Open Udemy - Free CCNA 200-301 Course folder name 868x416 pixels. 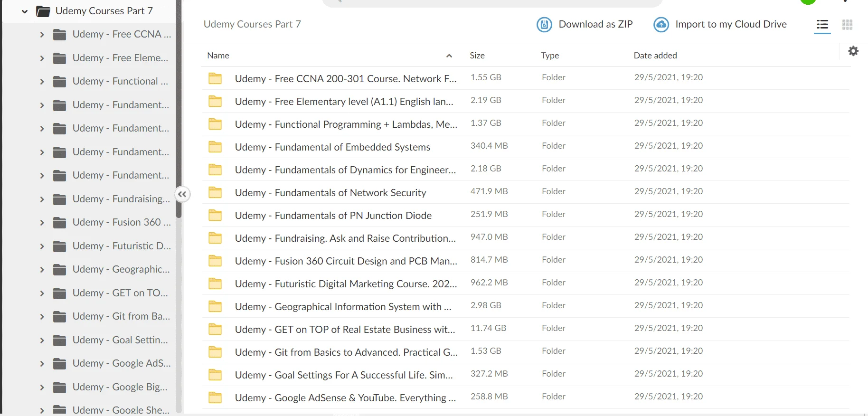tap(346, 79)
